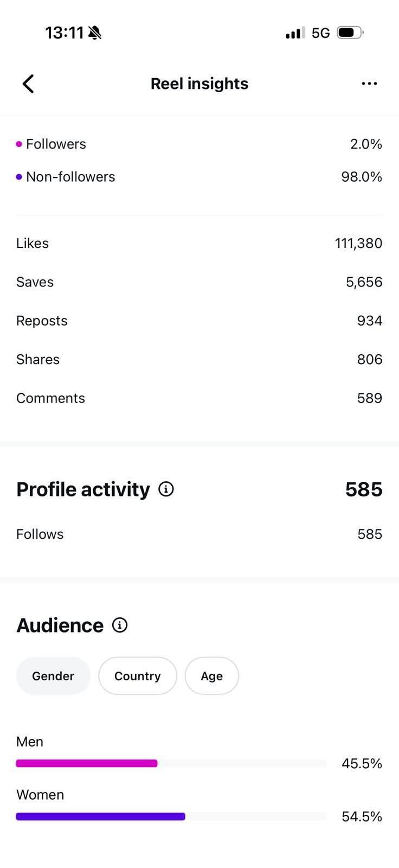Select the Gender audience tab
The image size is (399, 868).
pos(53,676)
